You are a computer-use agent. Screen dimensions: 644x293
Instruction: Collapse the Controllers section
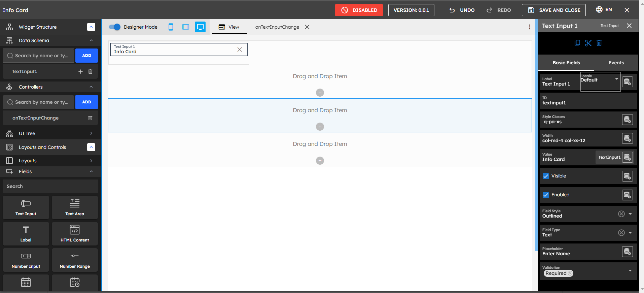point(91,87)
